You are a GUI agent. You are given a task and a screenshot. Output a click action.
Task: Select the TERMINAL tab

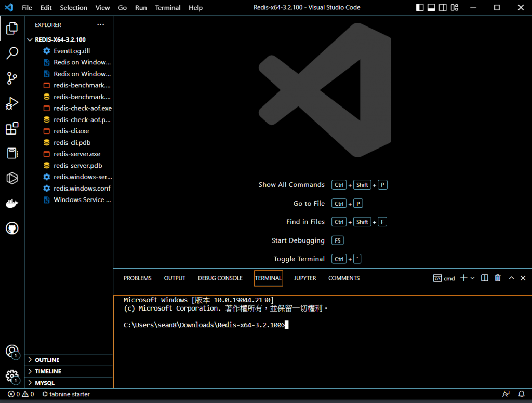point(269,278)
